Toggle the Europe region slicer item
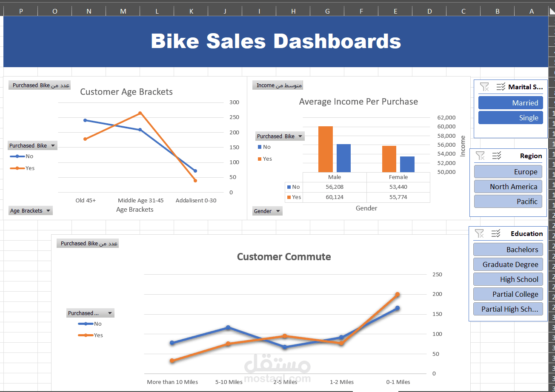Screen dimensions: 555x392 coord(508,172)
